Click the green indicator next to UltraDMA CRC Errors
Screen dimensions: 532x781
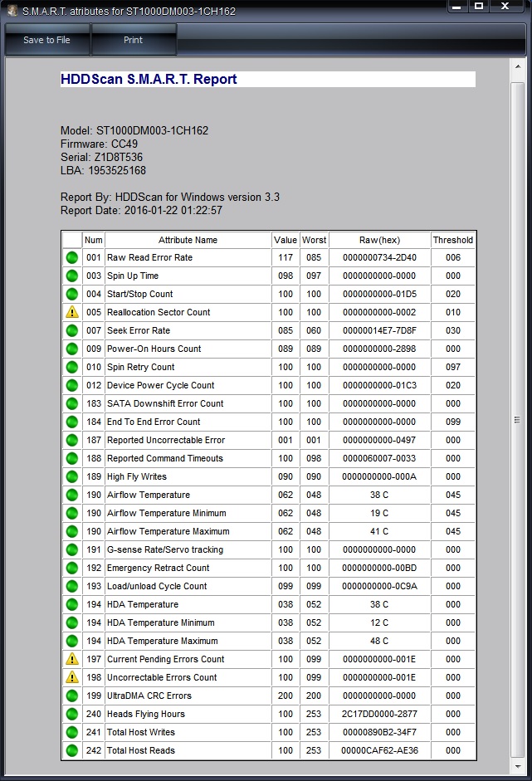tap(72, 696)
